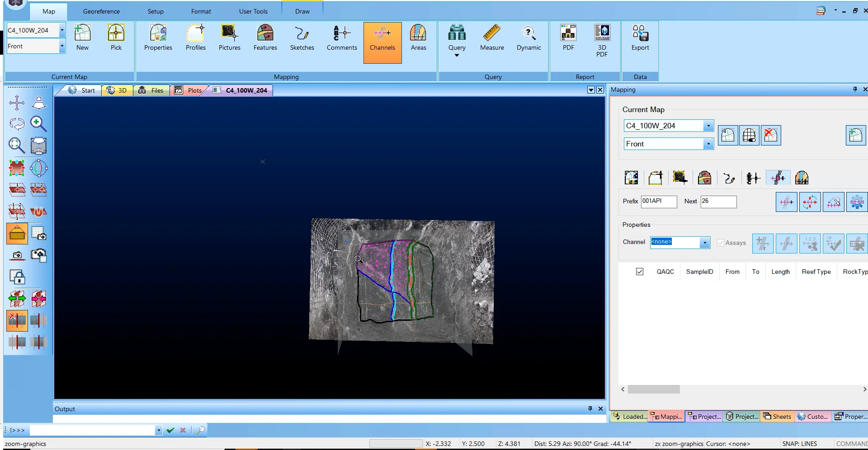This screenshot has width=868, height=450.
Task: Toggle the checkbox beside QAQC column
Action: pos(639,272)
